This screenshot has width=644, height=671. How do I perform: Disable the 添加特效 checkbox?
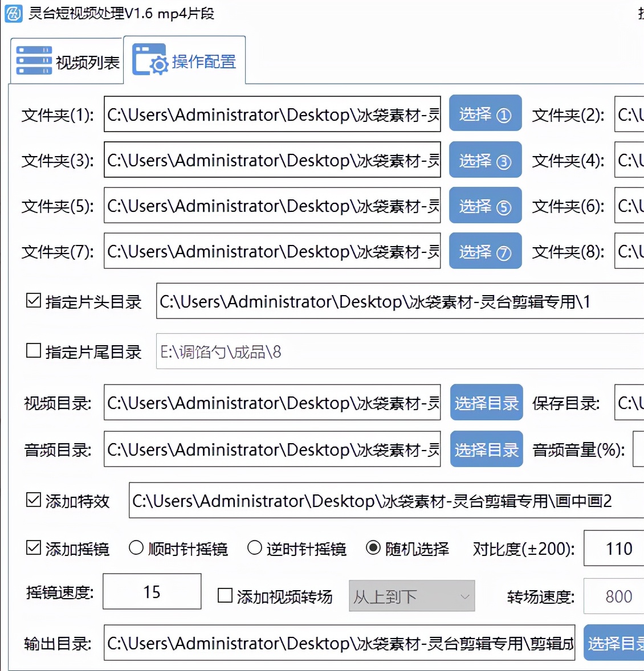[x=32, y=501]
